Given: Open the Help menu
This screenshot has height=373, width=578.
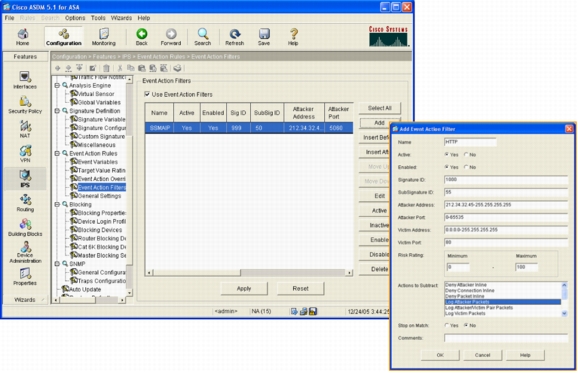Looking at the screenshot, I should 144,18.
